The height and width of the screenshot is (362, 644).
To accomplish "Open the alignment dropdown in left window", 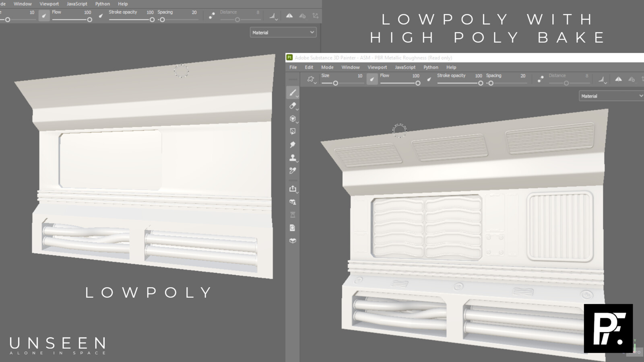I will click(273, 16).
